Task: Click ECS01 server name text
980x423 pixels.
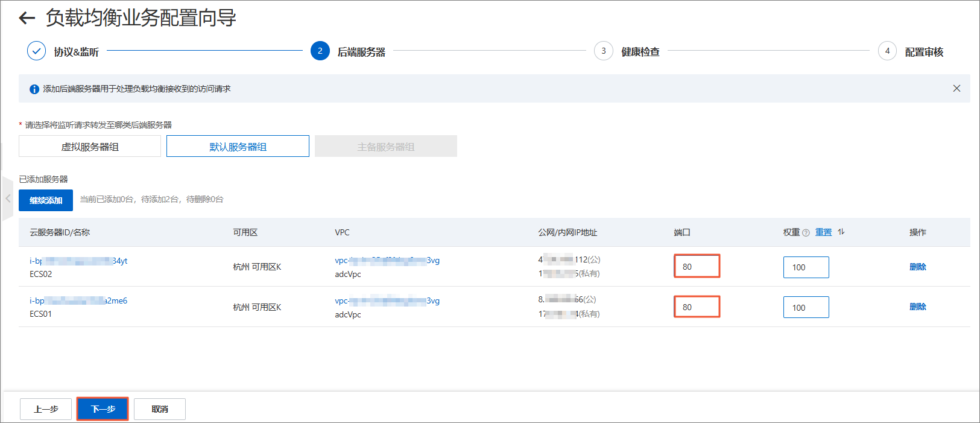Action: click(x=41, y=314)
